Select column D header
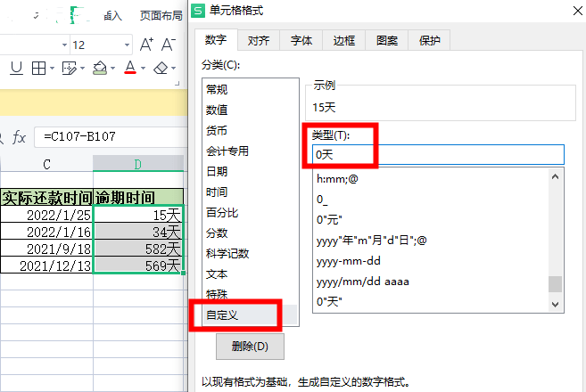586x392 pixels. pyautogui.click(x=138, y=164)
